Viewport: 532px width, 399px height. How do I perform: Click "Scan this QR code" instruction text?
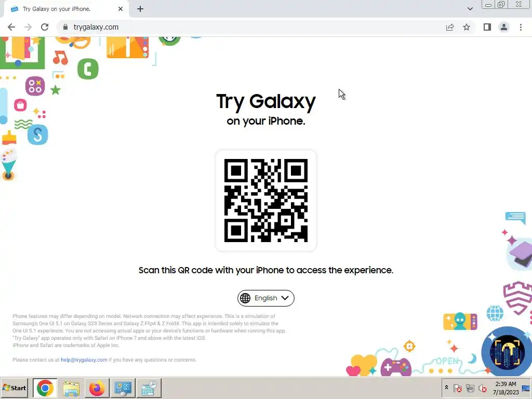coord(265,270)
